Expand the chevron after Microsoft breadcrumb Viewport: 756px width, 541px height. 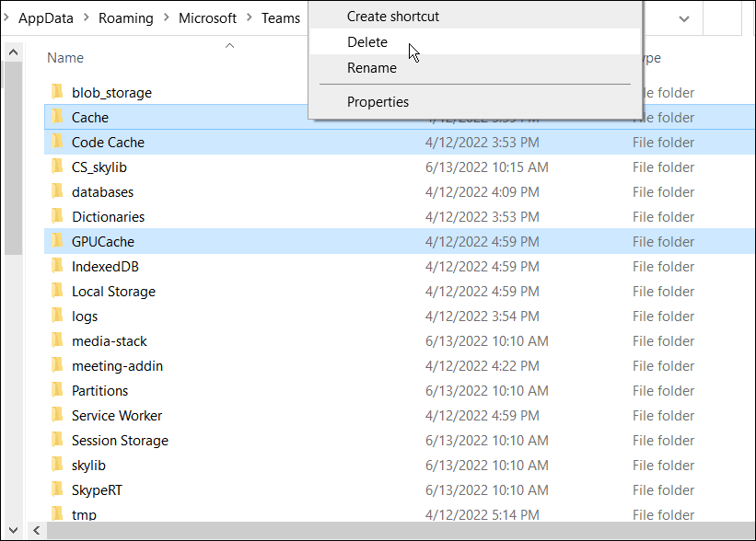(x=250, y=17)
